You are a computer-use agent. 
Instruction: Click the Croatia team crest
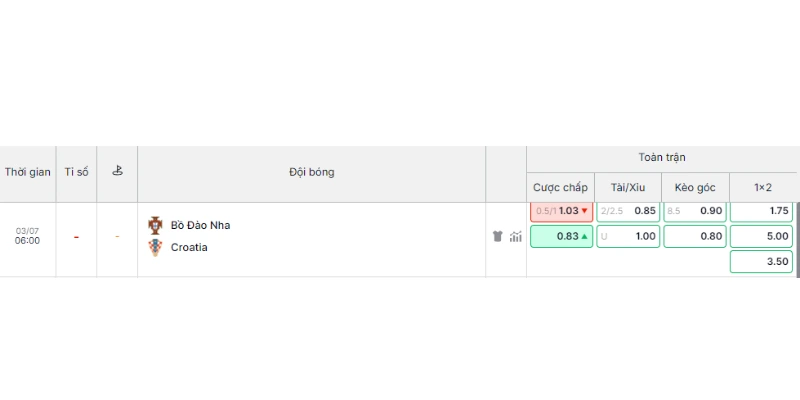pyautogui.click(x=155, y=247)
